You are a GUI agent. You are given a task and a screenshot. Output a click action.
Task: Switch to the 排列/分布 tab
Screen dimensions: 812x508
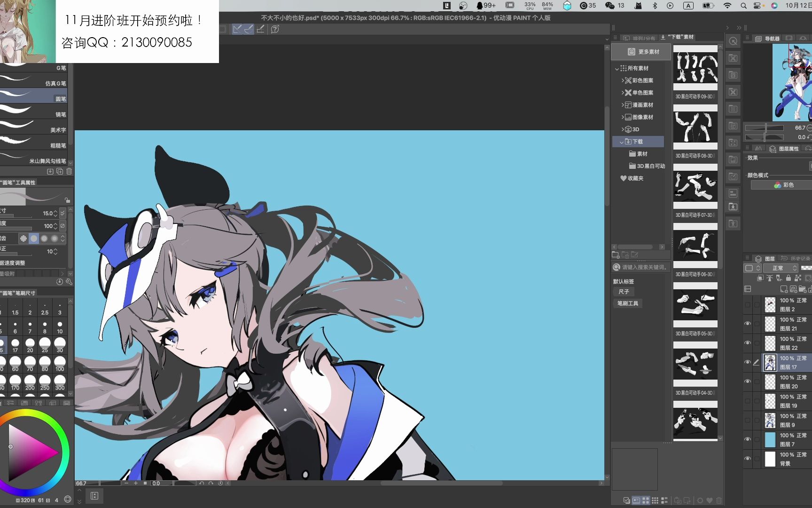point(639,38)
